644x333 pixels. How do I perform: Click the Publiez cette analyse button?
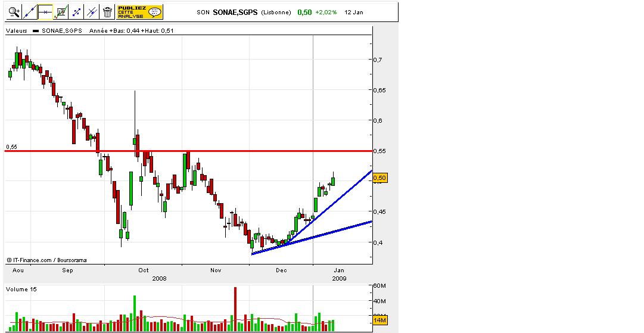(x=139, y=12)
